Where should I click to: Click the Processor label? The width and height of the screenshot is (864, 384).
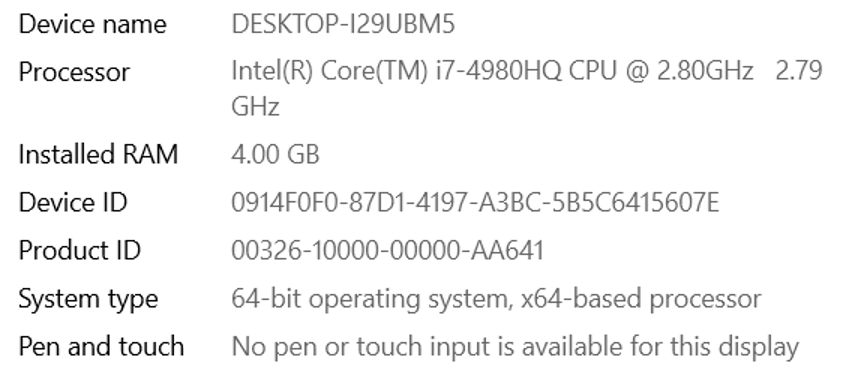pos(74,72)
